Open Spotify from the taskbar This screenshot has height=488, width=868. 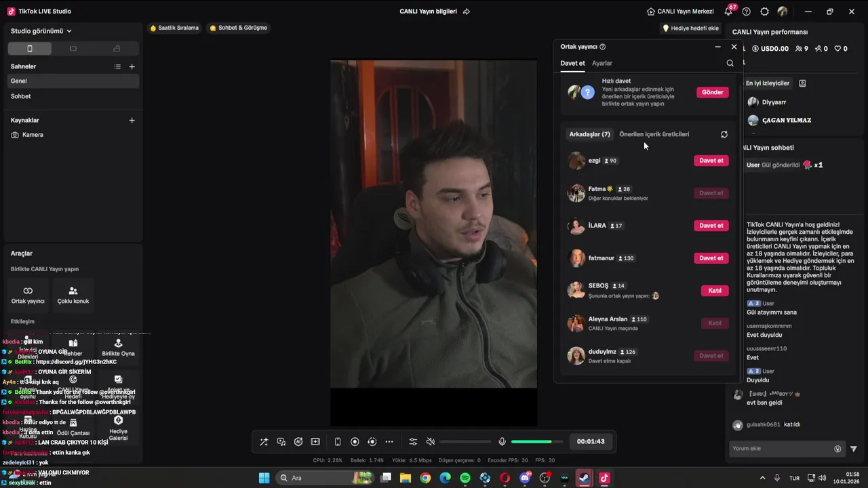click(x=465, y=478)
